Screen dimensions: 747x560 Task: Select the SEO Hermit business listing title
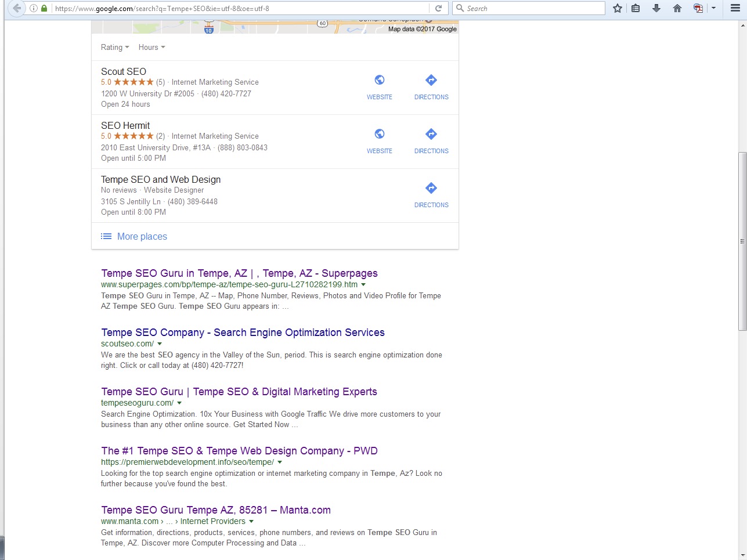(125, 125)
